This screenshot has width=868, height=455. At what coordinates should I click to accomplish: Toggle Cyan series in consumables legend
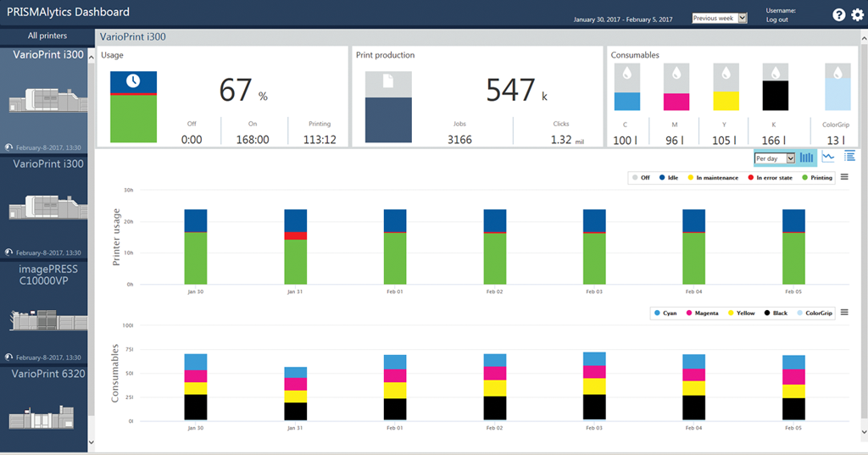pos(665,314)
